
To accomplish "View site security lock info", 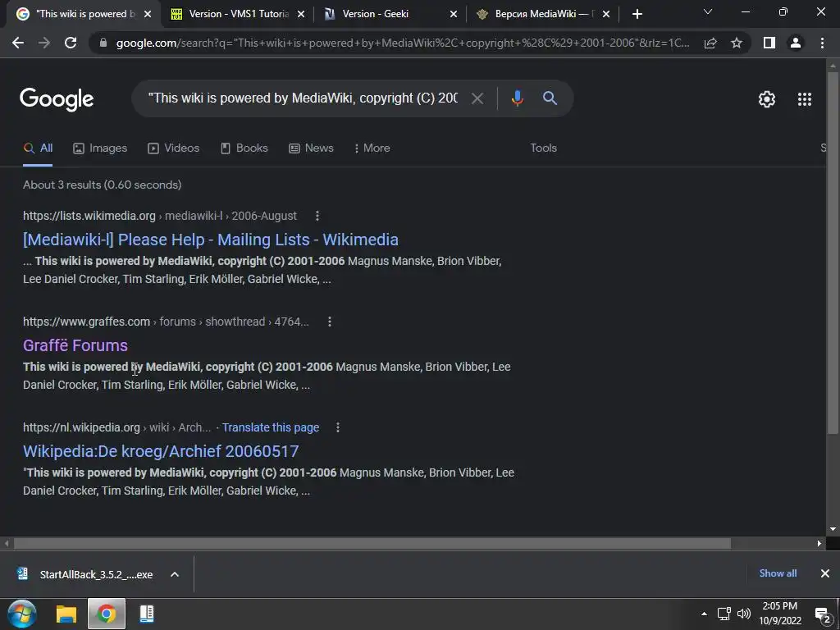I will 103,43.
